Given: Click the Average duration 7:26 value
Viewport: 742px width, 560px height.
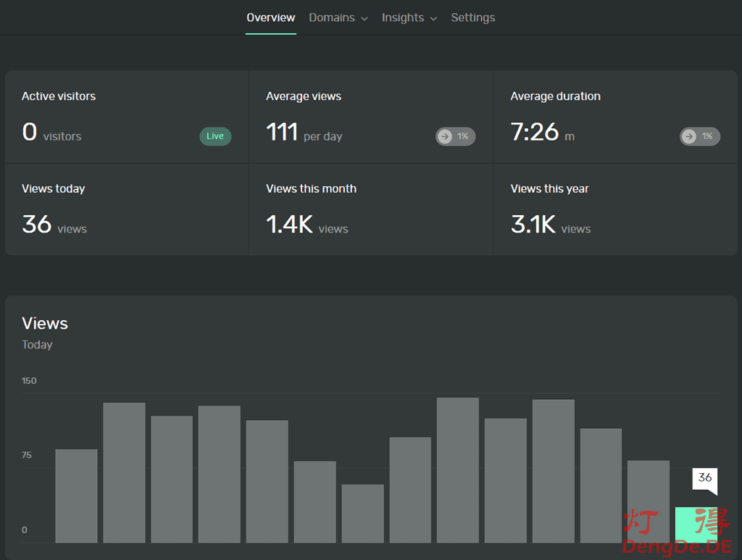Looking at the screenshot, I should point(535,133).
